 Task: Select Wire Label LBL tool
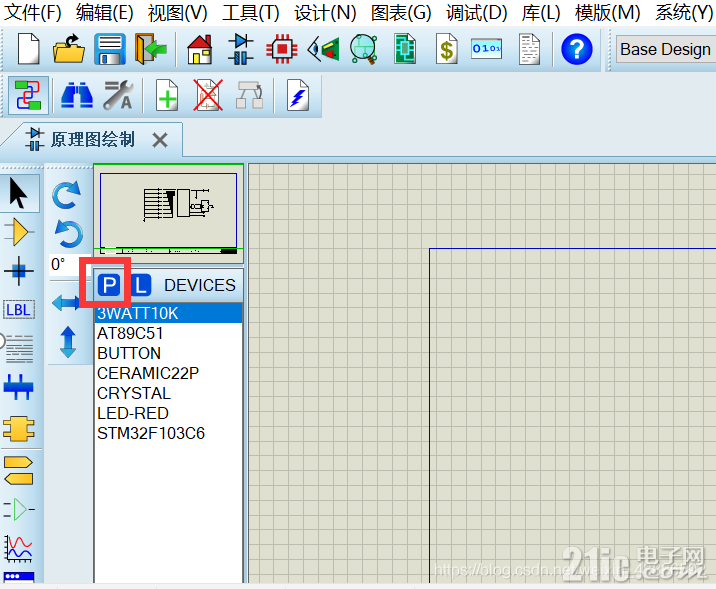[19, 310]
